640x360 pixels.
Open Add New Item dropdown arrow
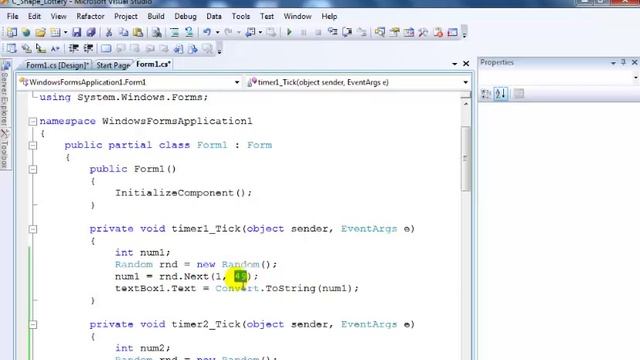pyautogui.click(x=65, y=32)
